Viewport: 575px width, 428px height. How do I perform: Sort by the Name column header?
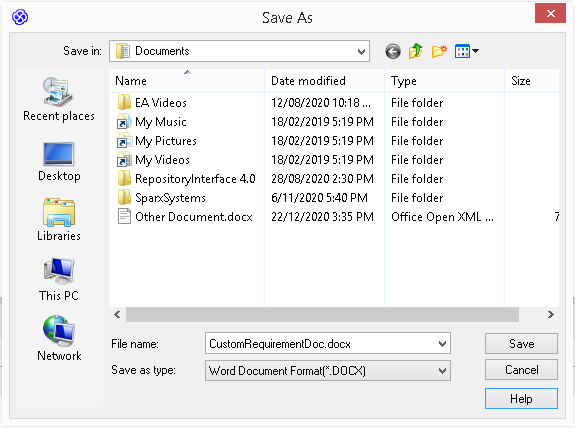[187, 81]
